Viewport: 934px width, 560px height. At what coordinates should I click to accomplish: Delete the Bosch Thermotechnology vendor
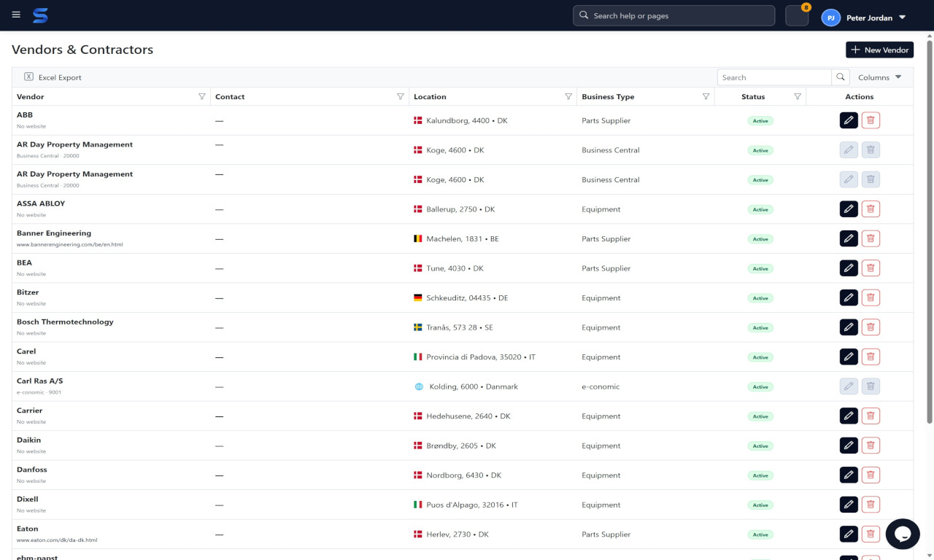[871, 327]
